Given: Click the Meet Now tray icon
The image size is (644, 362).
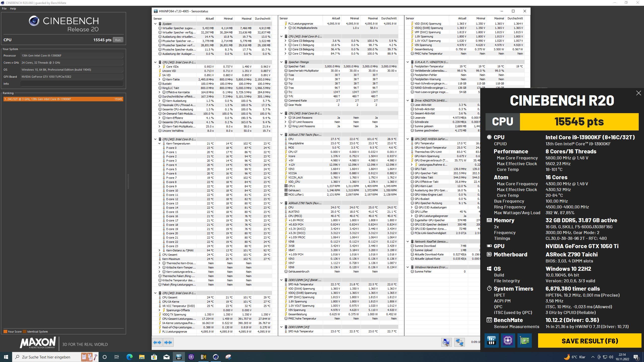Looking at the screenshot, I should point(599,357).
